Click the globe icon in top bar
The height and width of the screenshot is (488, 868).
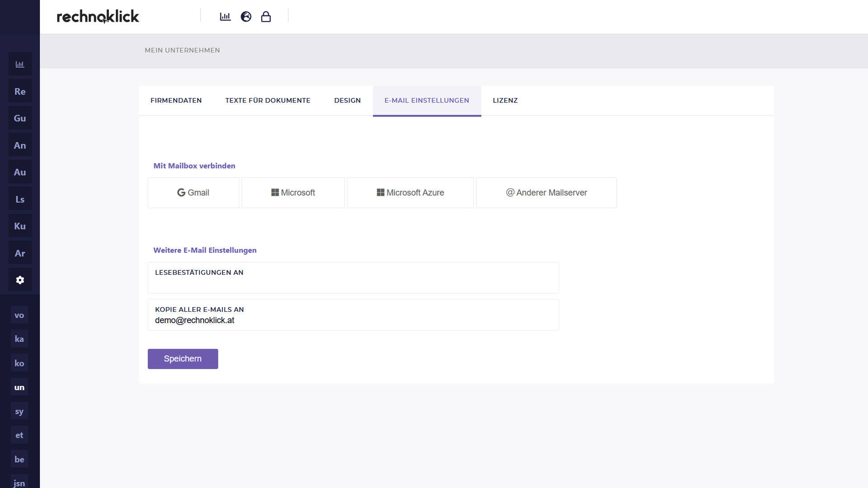coord(246,17)
